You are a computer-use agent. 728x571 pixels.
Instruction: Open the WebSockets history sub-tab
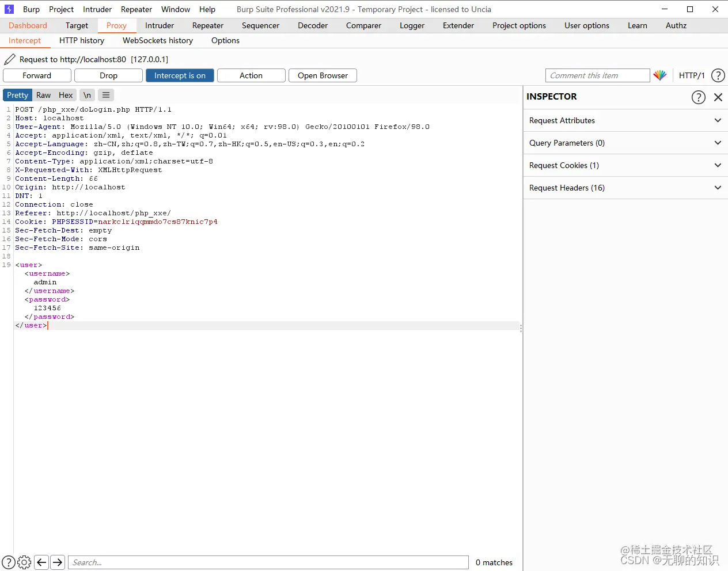pyautogui.click(x=158, y=40)
